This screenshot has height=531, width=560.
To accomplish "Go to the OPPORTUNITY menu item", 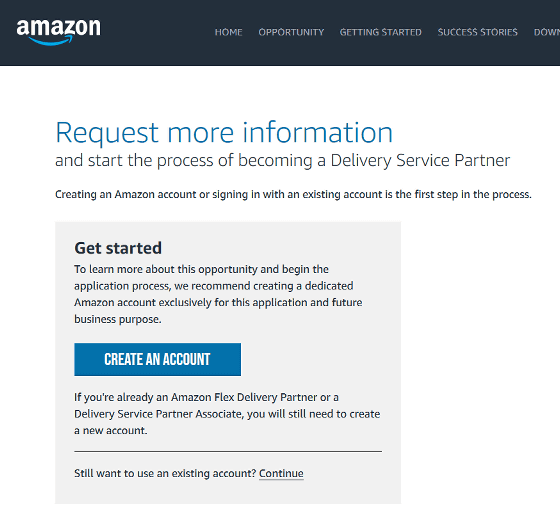I will 291,32.
